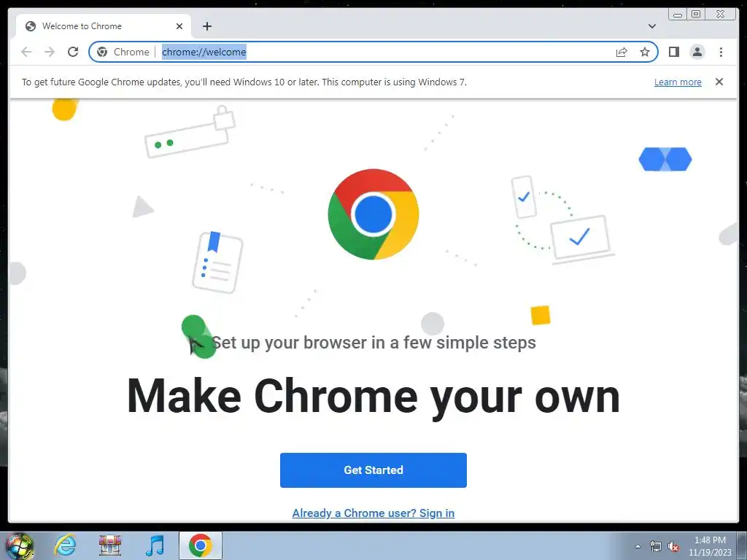The width and height of the screenshot is (747, 560).
Task: Open the side panel icon
Action: point(673,52)
